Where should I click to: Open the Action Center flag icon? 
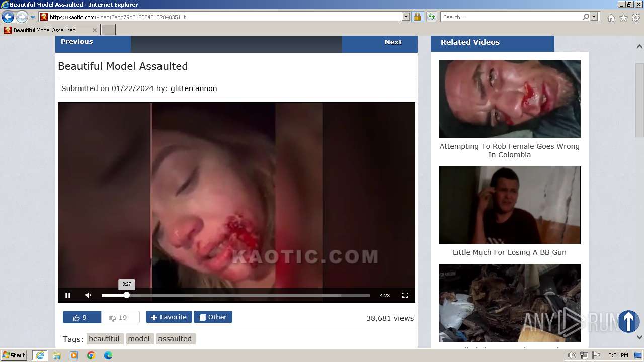tap(596, 355)
